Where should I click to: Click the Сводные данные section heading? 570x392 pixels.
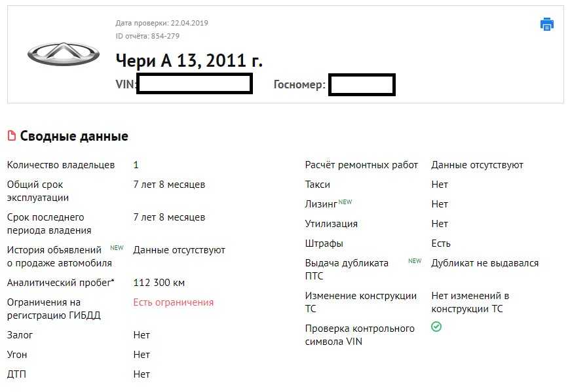pos(74,136)
